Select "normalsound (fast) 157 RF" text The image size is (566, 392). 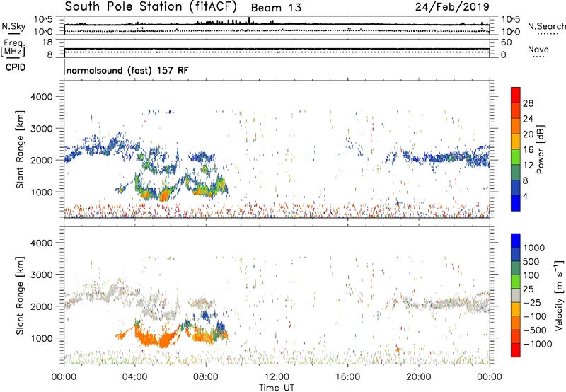click(x=127, y=70)
